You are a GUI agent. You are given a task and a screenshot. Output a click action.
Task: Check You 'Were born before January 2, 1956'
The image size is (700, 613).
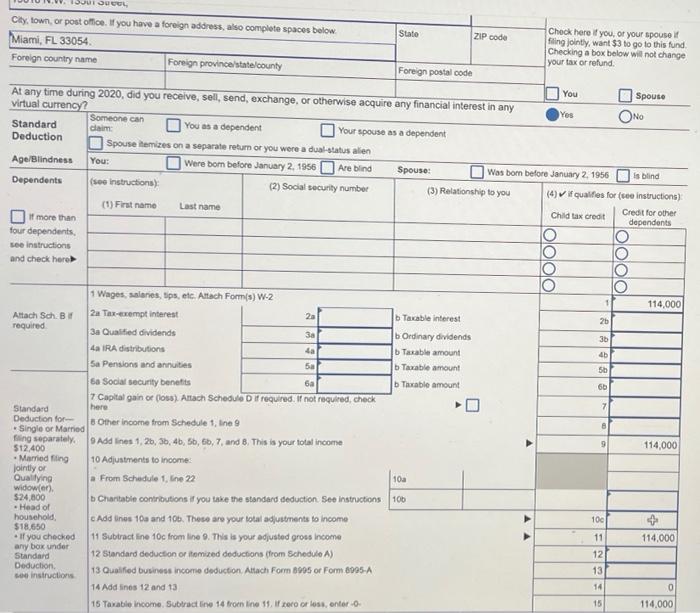(x=173, y=163)
